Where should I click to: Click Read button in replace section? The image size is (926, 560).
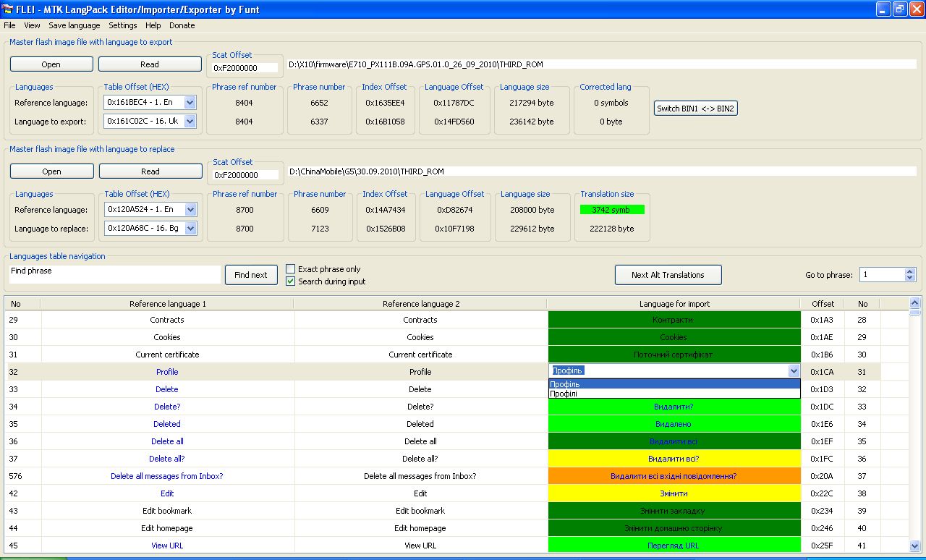click(150, 171)
